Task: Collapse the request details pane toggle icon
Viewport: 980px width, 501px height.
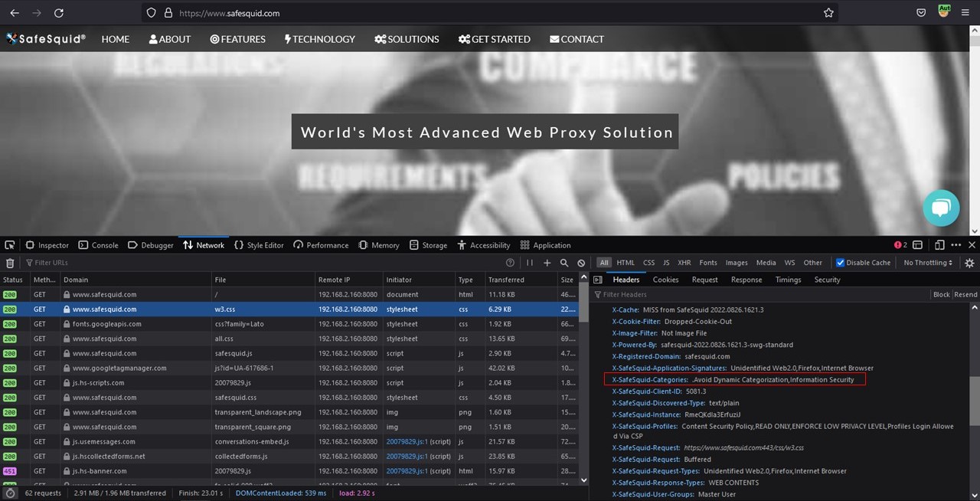Action: (x=598, y=280)
